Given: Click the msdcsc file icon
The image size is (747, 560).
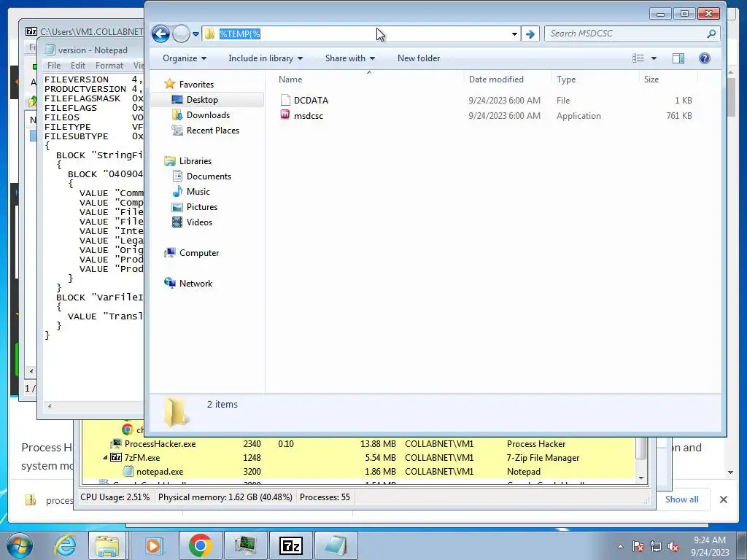Looking at the screenshot, I should (285, 114).
